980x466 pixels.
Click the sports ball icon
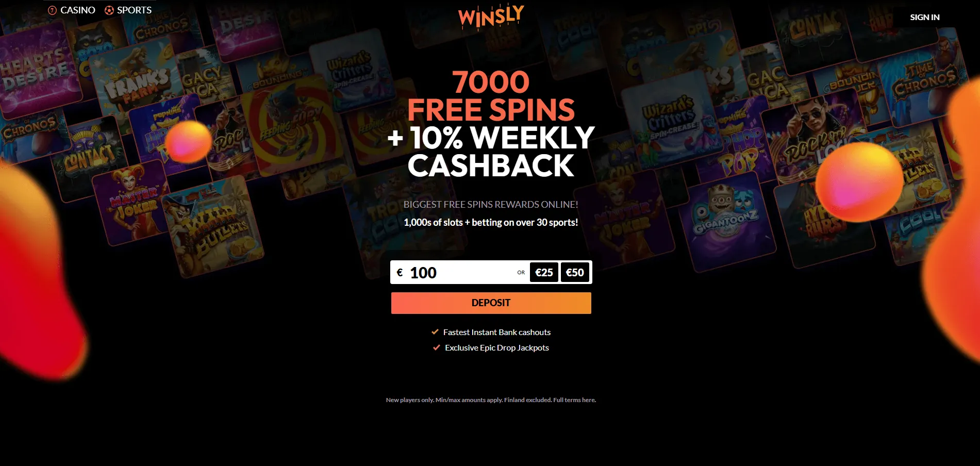click(x=109, y=10)
